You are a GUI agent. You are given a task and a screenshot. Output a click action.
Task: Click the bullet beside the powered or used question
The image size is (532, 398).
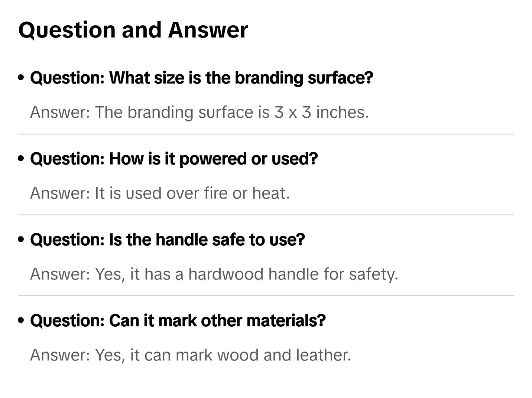[x=21, y=159]
